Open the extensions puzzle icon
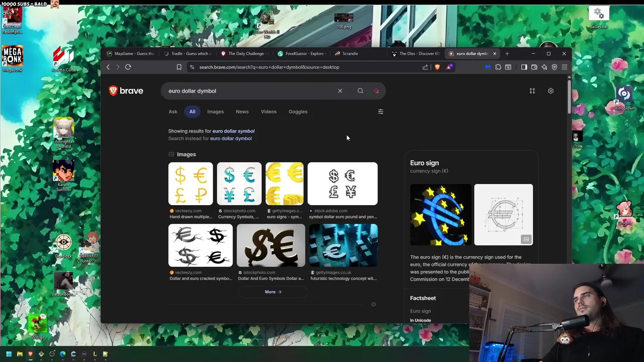Screen dimensions: 644x362 498,67
